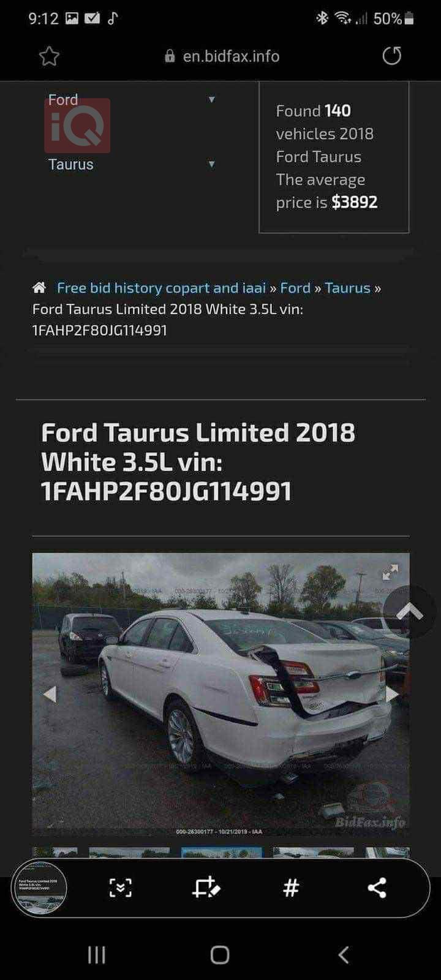Screen dimensions: 441x980
Task: Open the Taurus model dropdown
Action: point(132,164)
